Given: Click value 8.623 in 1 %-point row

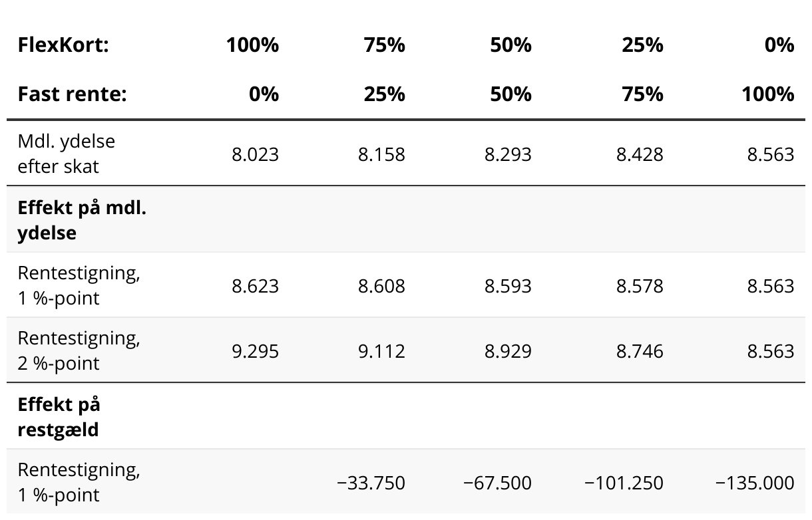Looking at the screenshot, I should (x=255, y=286).
